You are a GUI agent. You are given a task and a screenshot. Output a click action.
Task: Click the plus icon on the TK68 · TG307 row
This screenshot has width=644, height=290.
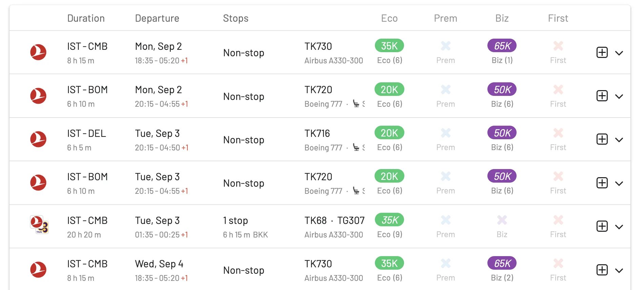(x=602, y=226)
